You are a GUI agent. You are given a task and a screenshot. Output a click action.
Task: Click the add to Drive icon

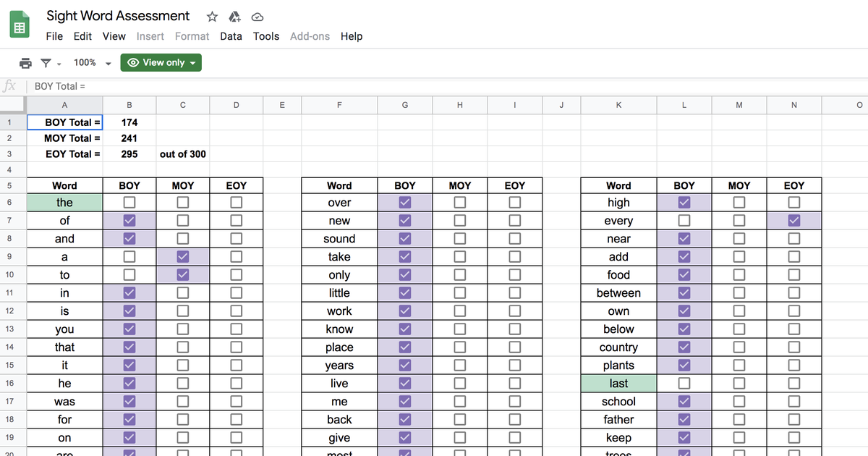point(234,17)
